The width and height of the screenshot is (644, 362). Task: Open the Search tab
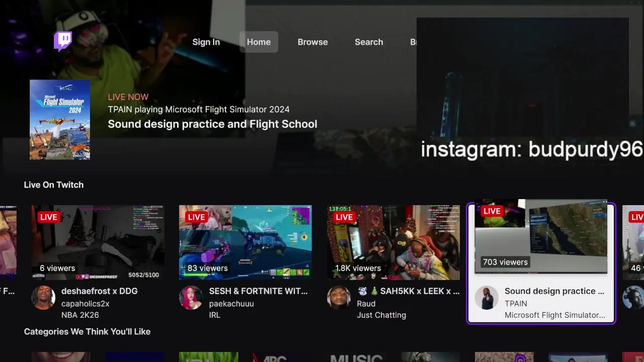point(369,42)
